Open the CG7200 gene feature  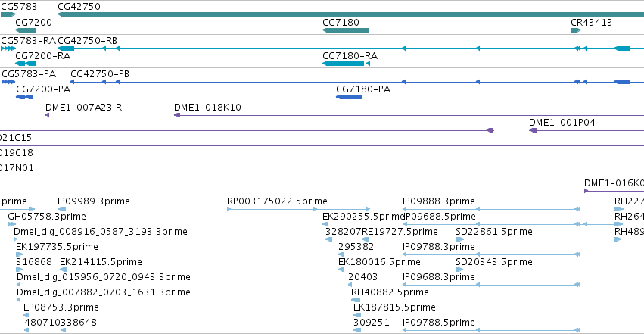tap(26, 30)
